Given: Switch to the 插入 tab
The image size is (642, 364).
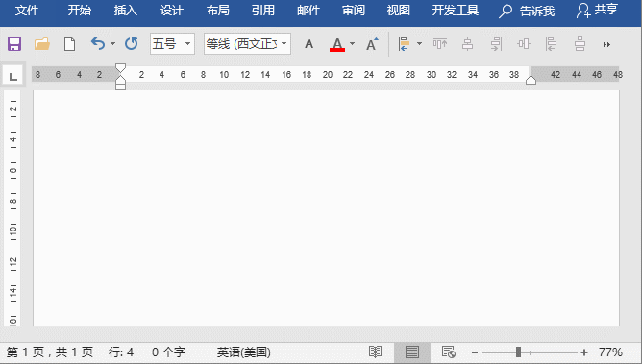Looking at the screenshot, I should pyautogui.click(x=125, y=11).
